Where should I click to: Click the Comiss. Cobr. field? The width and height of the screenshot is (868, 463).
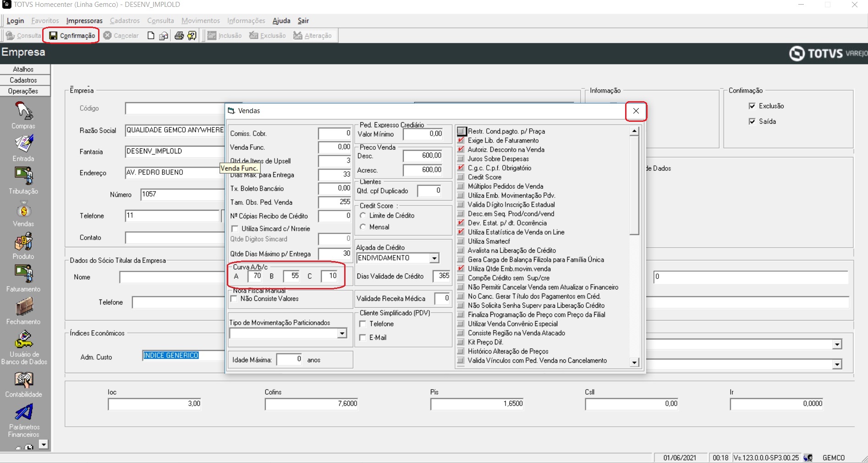[335, 134]
